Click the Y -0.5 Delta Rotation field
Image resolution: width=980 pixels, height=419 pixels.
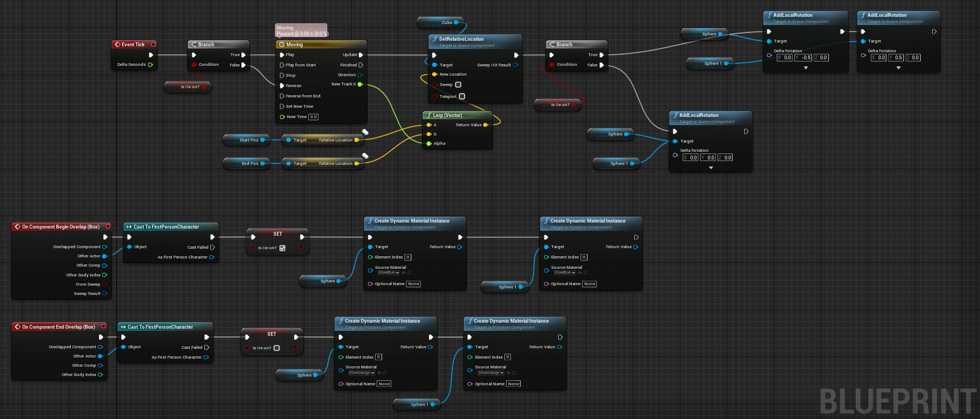[803, 58]
